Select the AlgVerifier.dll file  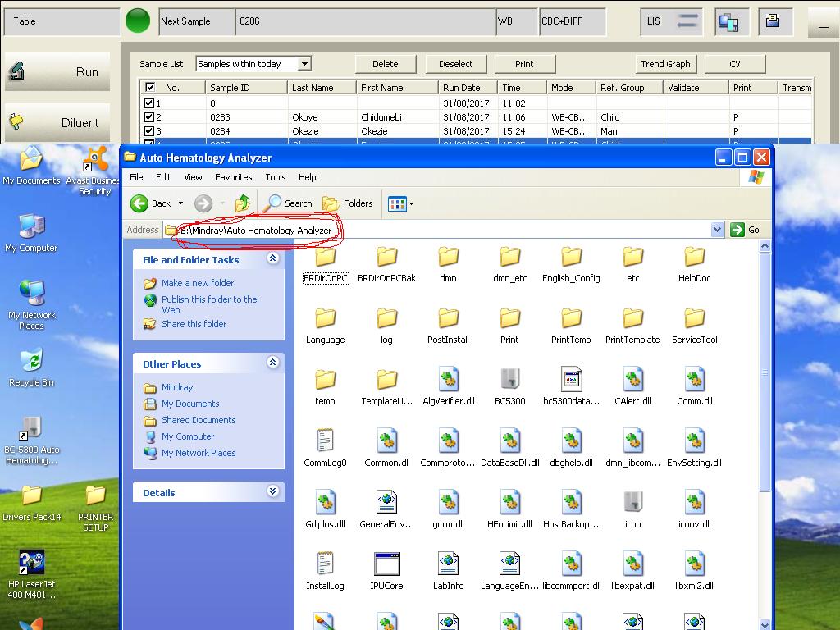coord(449,387)
